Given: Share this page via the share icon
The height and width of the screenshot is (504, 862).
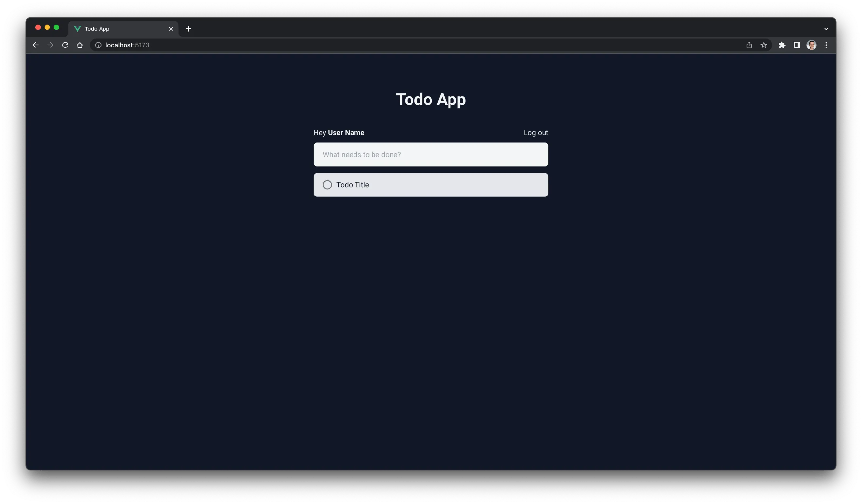Looking at the screenshot, I should 749,45.
